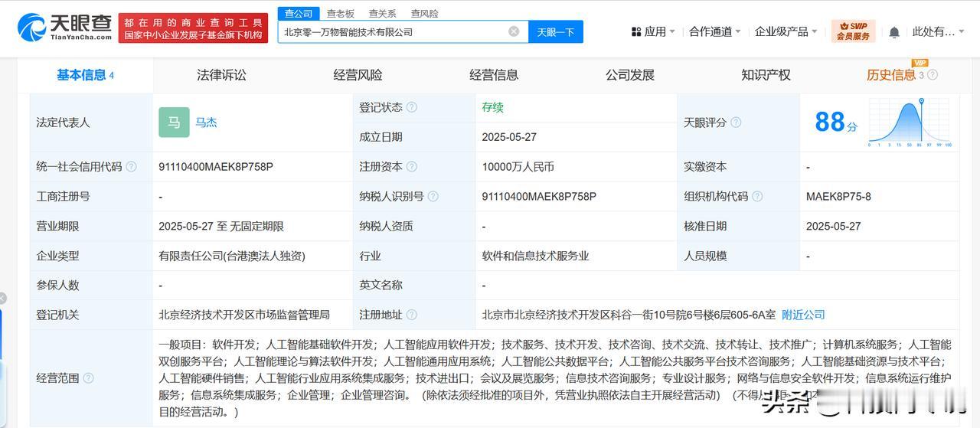
Task: Click the red slogan banner 都在用的商业查询工具
Action: 194,28
